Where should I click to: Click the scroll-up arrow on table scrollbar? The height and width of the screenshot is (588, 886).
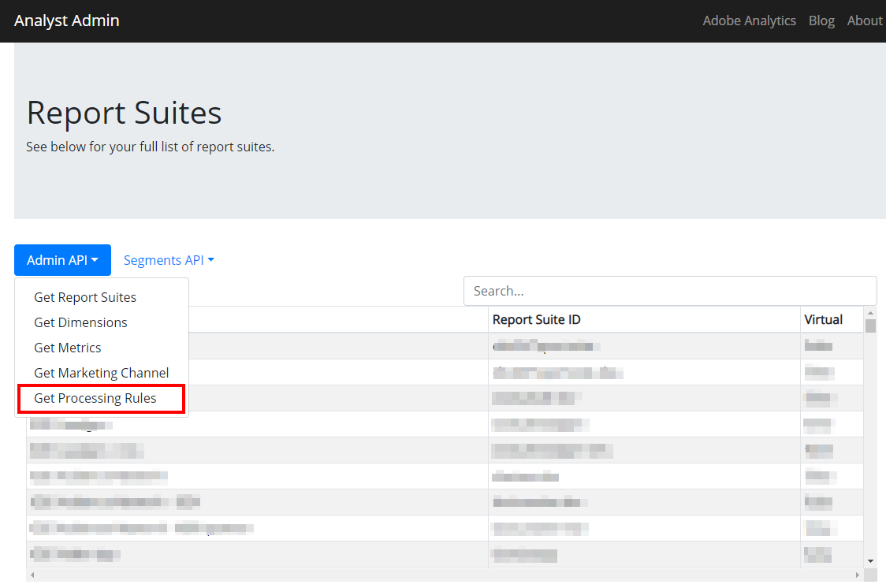[x=869, y=312]
